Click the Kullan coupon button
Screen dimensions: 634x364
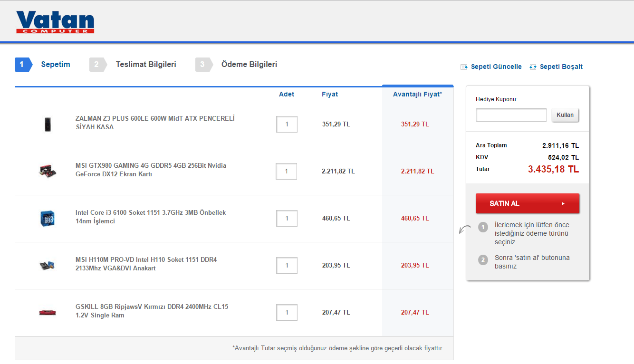565,115
